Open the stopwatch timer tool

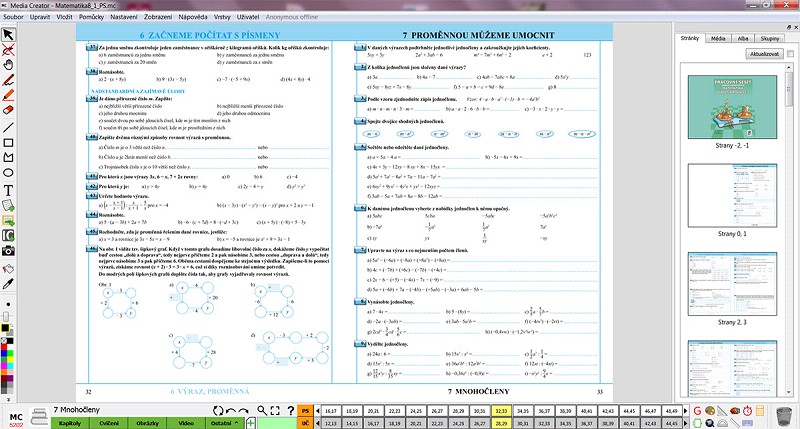tap(747, 410)
